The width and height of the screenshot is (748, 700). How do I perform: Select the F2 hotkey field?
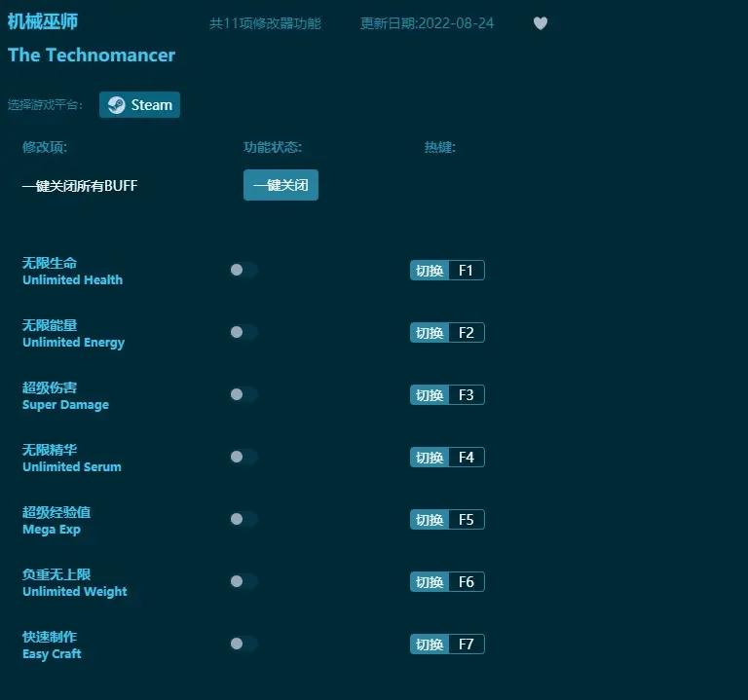tap(467, 333)
